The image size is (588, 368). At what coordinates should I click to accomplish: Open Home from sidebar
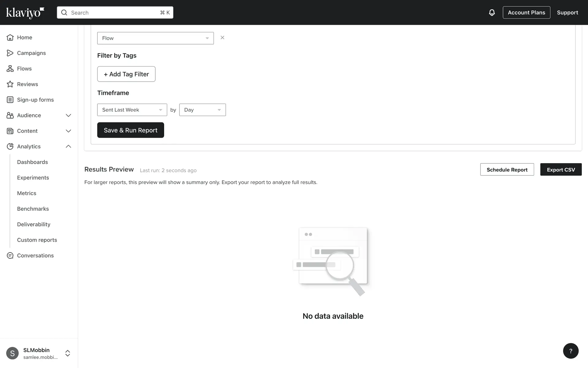coord(24,37)
